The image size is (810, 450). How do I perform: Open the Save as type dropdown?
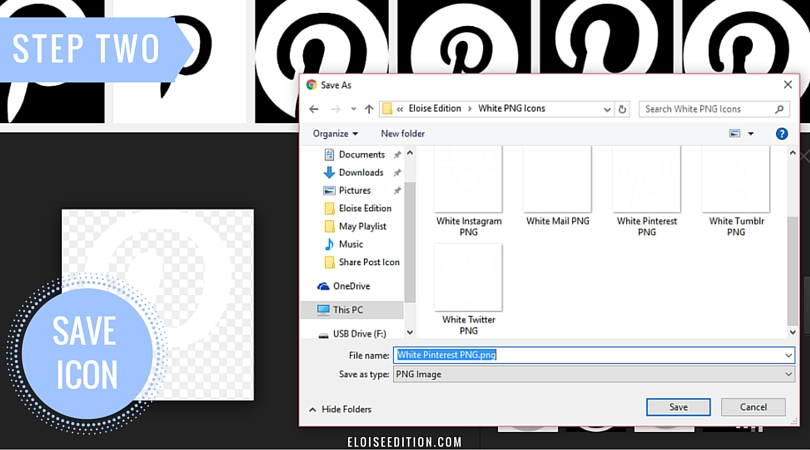tap(594, 374)
